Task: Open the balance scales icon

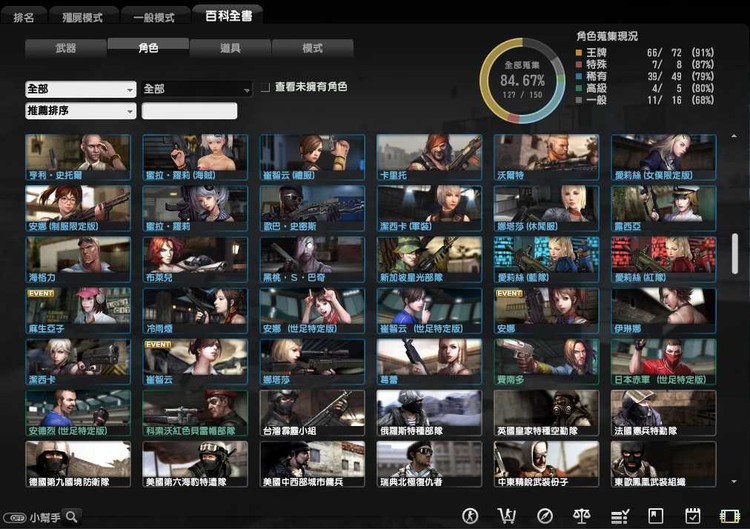Action: (x=582, y=516)
